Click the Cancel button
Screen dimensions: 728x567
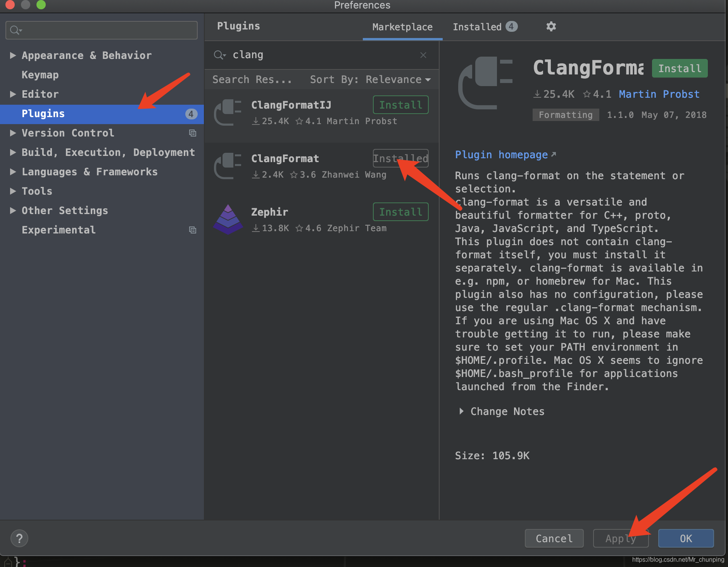click(x=554, y=538)
